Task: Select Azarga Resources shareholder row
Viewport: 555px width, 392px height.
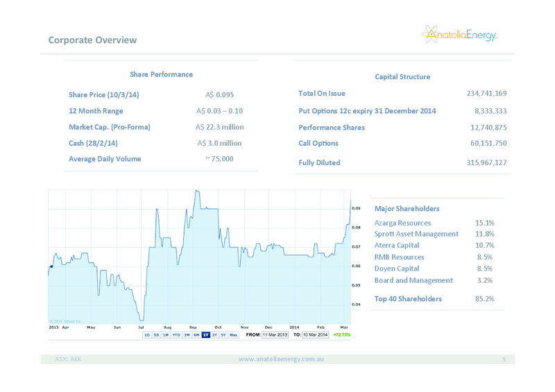Action: click(434, 223)
